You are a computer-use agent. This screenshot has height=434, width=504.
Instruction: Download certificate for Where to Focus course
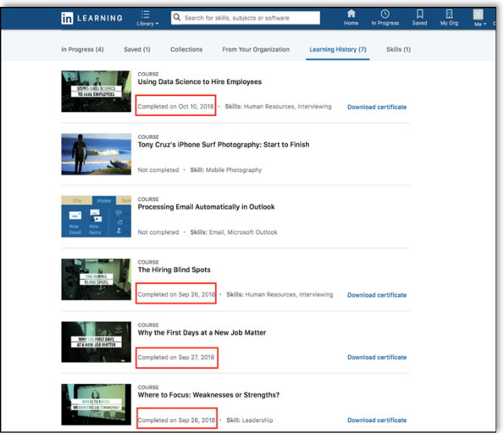pyautogui.click(x=377, y=420)
